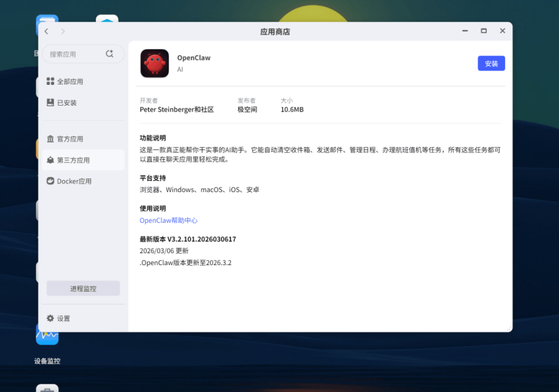This screenshot has height=392, width=559.
Task: Open the Docker应用 category
Action: click(74, 181)
